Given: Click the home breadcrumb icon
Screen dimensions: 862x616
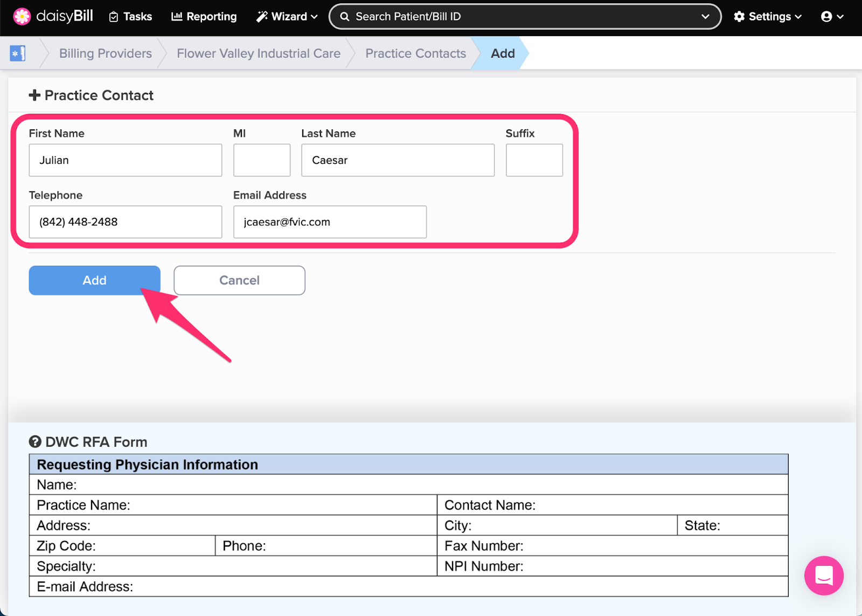Looking at the screenshot, I should pos(18,53).
